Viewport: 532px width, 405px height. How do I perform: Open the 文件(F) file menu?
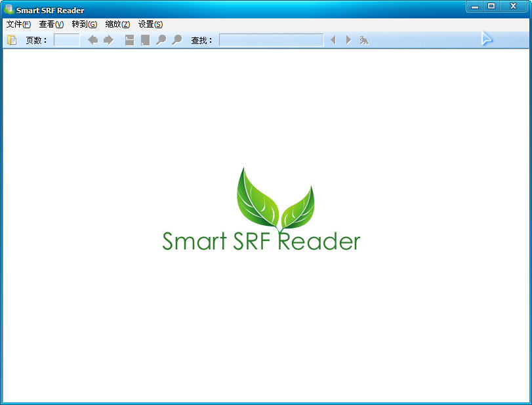pyautogui.click(x=17, y=24)
